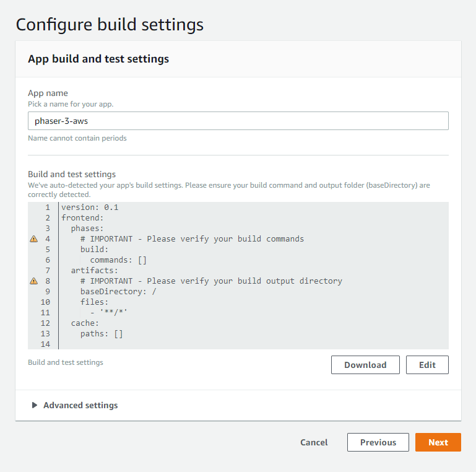Expand the Advanced settings section

tap(75, 405)
